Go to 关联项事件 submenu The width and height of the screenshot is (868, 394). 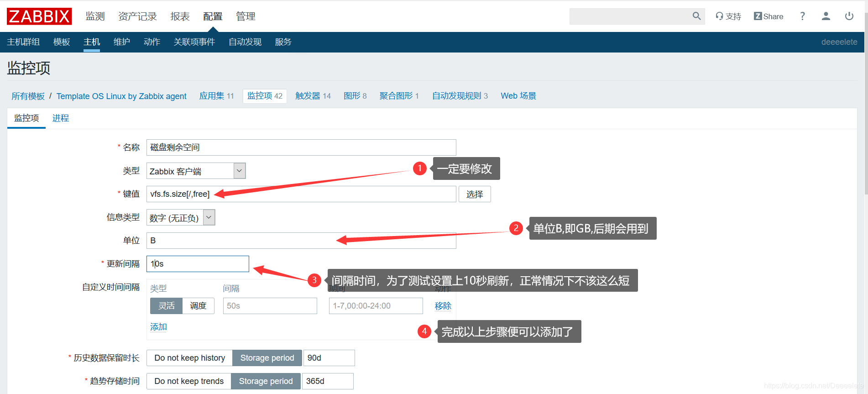194,42
